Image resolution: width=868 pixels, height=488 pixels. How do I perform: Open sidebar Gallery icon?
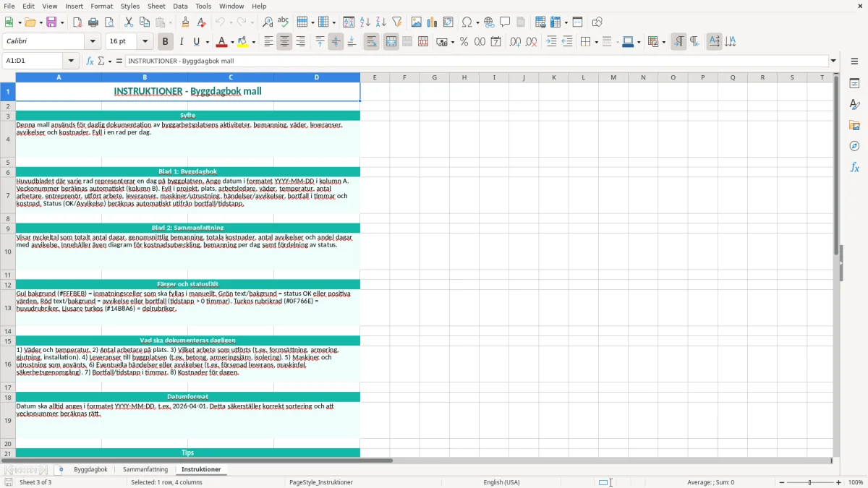[x=854, y=126]
